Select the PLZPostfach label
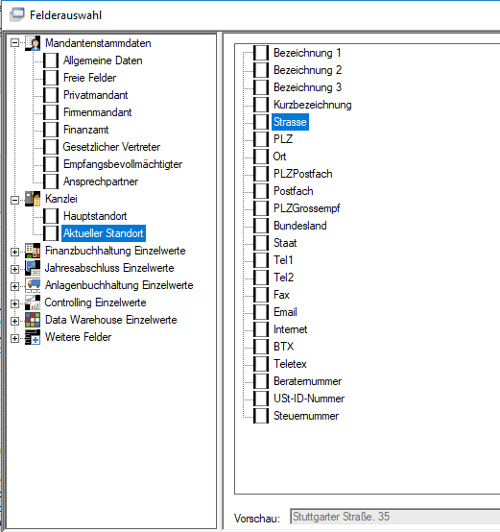Viewport: 500px width, 532px height. click(303, 174)
